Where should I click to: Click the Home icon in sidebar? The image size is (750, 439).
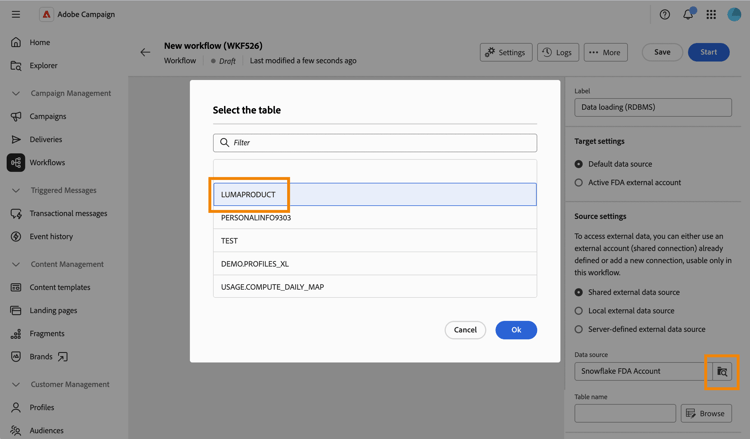tap(16, 42)
